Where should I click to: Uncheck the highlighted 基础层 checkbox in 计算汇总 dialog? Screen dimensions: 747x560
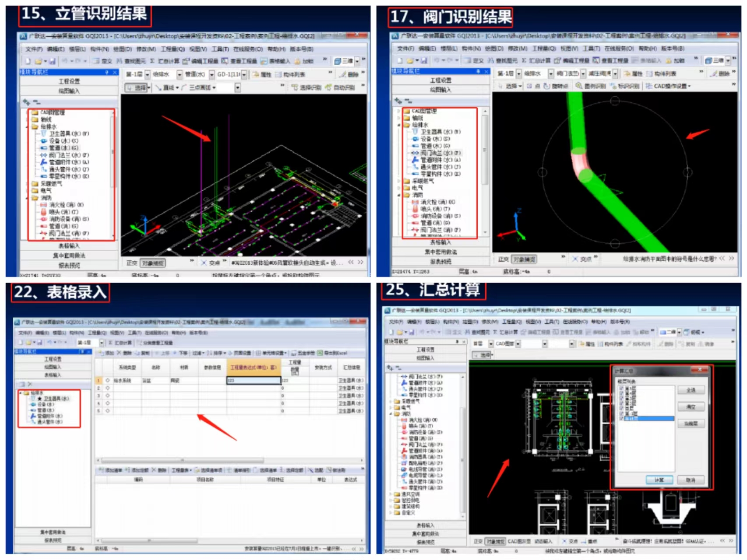(622, 419)
